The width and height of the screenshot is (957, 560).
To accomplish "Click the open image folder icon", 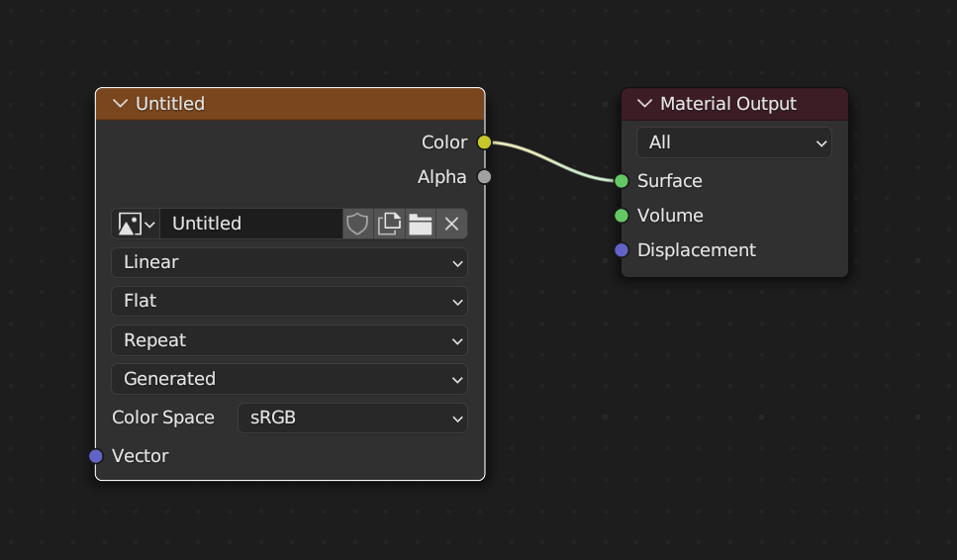I will click(421, 224).
